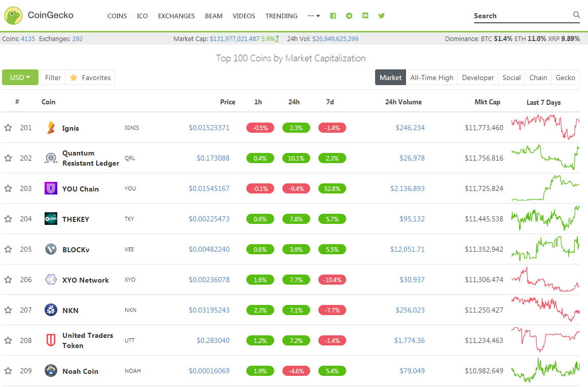Switch to the All-Time High tab
The width and height of the screenshot is (588, 387).
432,78
